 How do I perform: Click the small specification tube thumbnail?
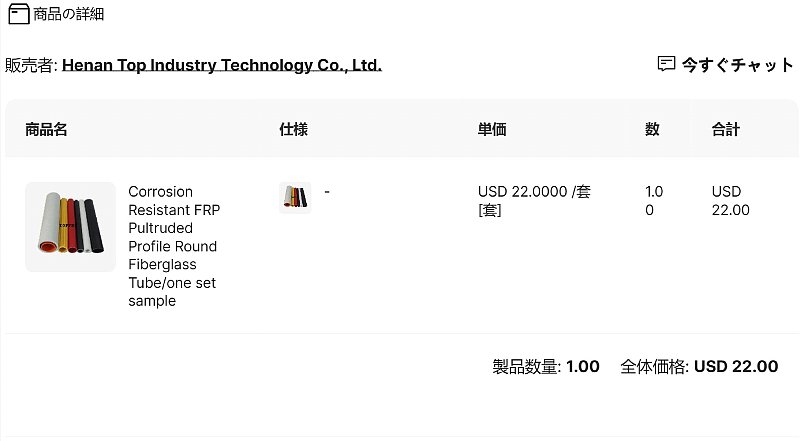[295, 197]
